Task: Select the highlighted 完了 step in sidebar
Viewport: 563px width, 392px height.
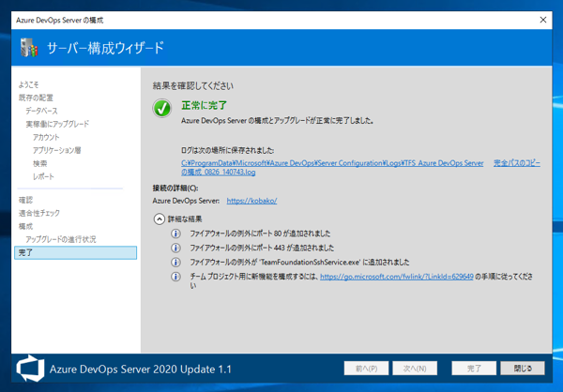Action: tap(75, 252)
